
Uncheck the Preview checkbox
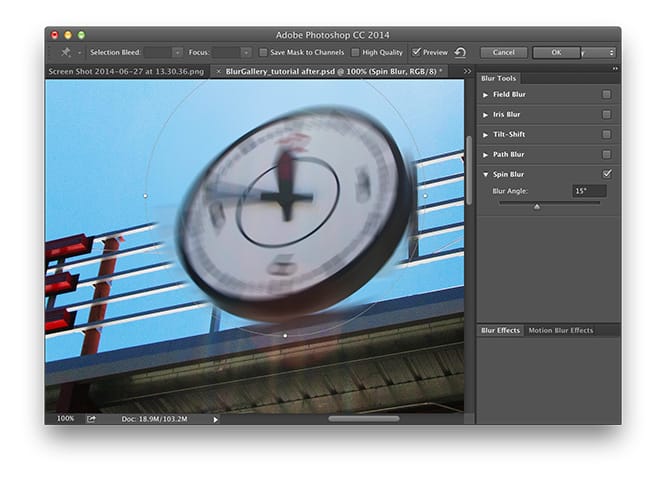[417, 52]
